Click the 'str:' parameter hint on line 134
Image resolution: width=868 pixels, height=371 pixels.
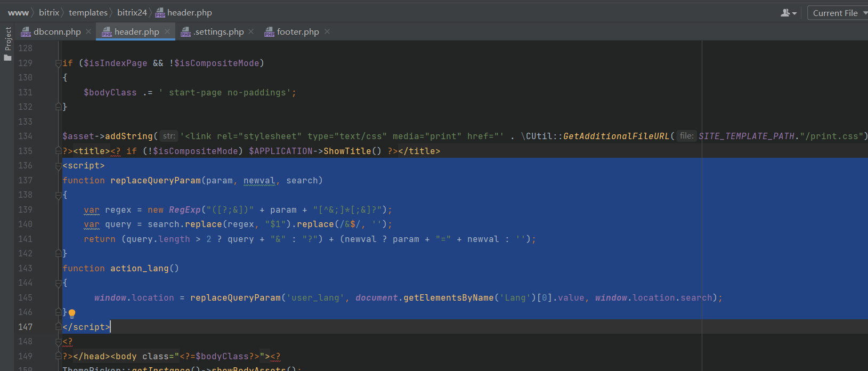pos(169,136)
